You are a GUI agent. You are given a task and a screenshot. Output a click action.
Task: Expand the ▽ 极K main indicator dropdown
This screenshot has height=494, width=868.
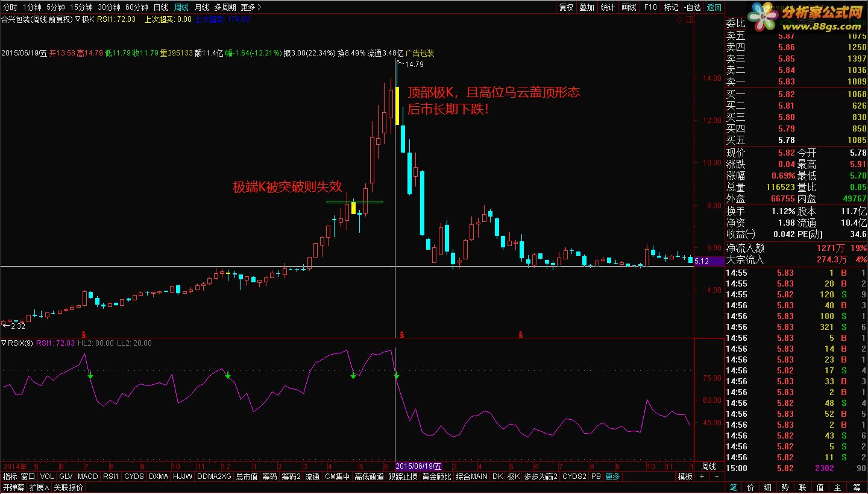(85, 19)
